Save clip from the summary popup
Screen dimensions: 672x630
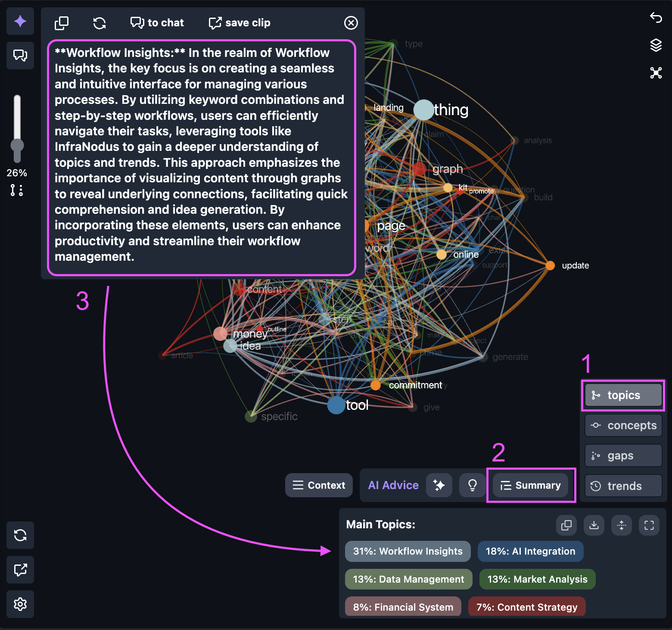pos(240,23)
